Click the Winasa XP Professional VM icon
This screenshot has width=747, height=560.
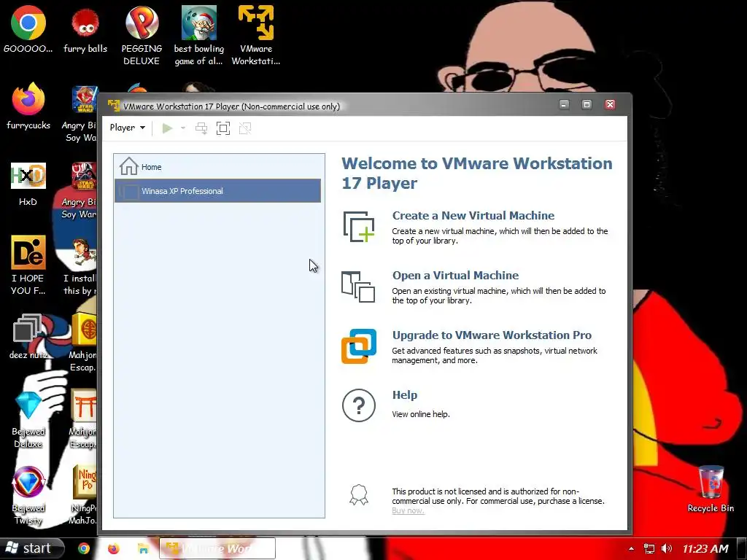coord(128,192)
